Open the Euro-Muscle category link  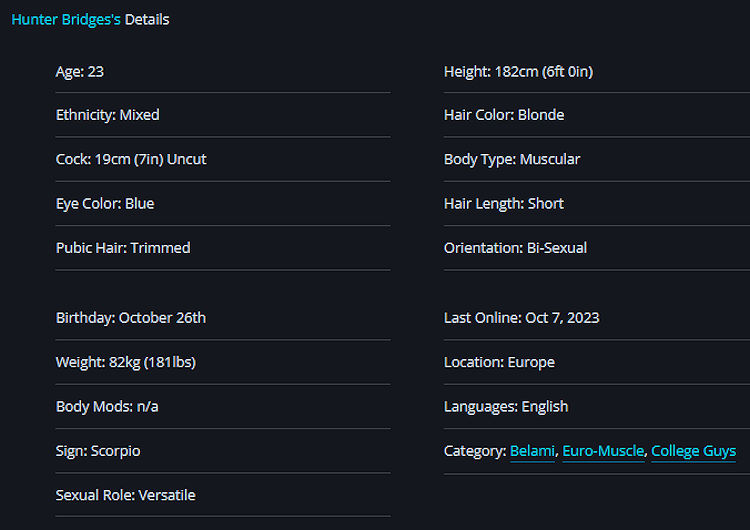tap(603, 451)
